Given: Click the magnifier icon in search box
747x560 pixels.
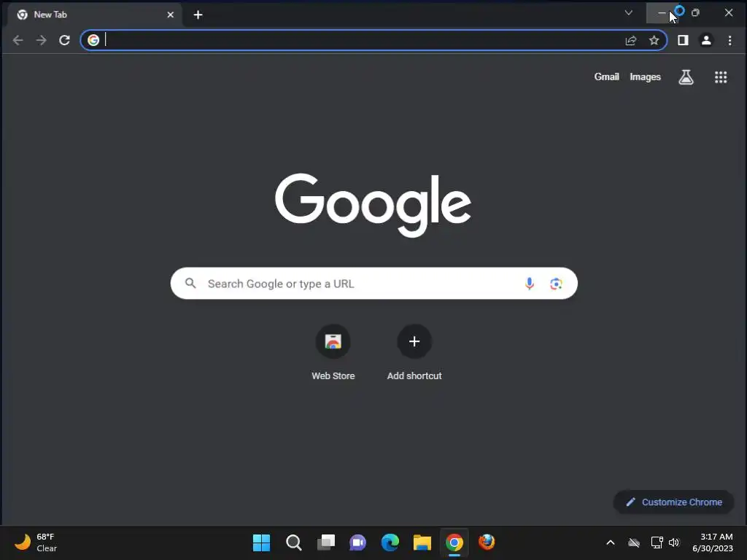Looking at the screenshot, I should 190,284.
